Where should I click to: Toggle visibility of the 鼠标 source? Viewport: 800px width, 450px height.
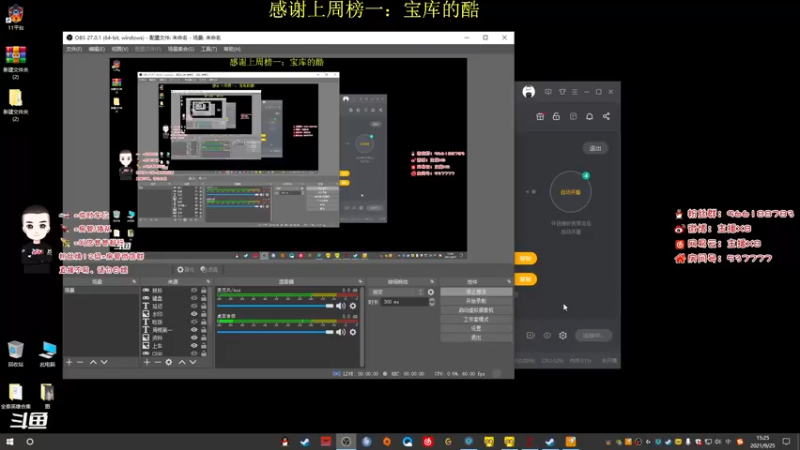194,290
